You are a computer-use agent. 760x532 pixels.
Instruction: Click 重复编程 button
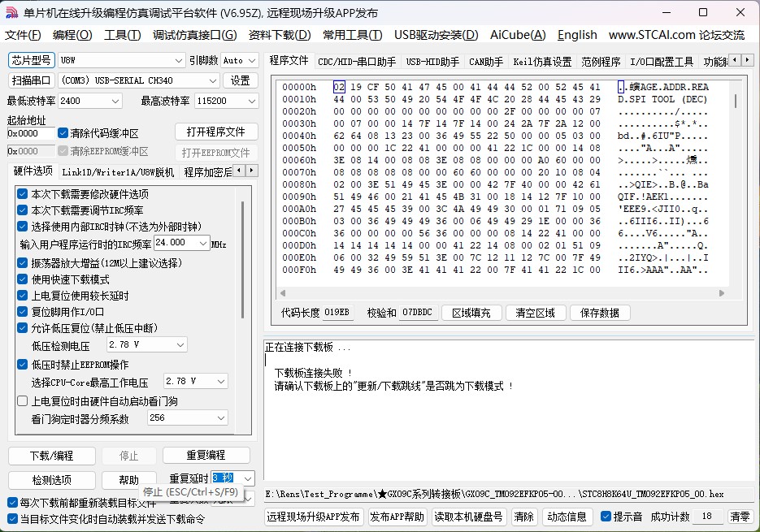206,455
